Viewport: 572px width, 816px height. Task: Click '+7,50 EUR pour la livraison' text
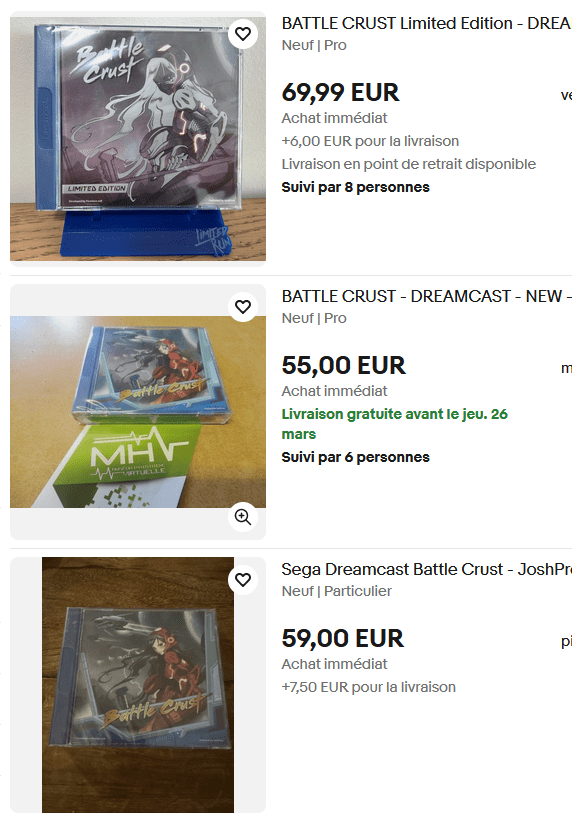tap(368, 687)
